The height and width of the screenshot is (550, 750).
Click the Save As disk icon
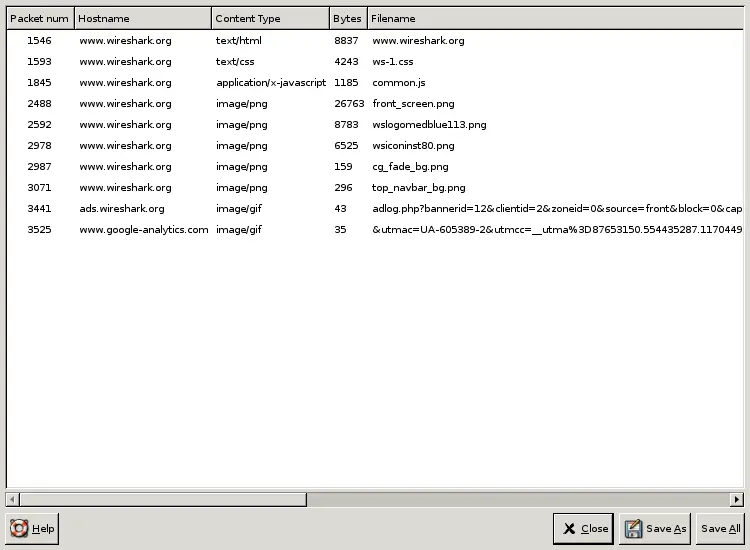633,529
